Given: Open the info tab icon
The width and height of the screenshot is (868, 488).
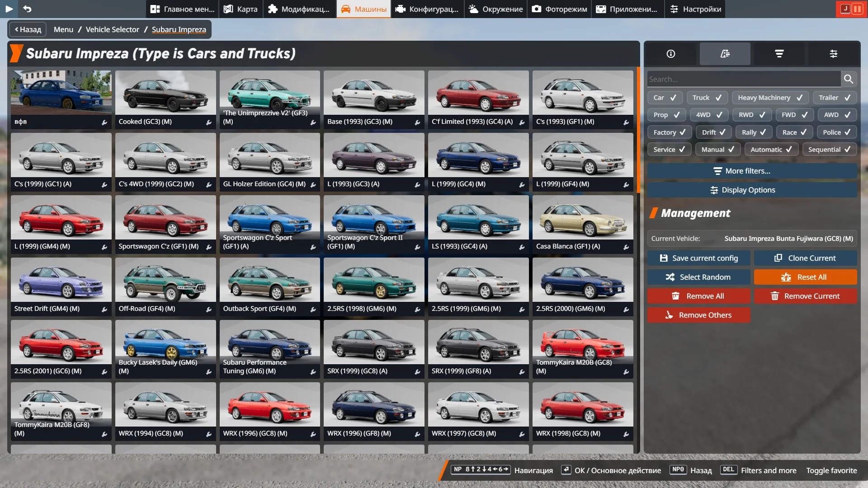Looking at the screenshot, I should (671, 54).
